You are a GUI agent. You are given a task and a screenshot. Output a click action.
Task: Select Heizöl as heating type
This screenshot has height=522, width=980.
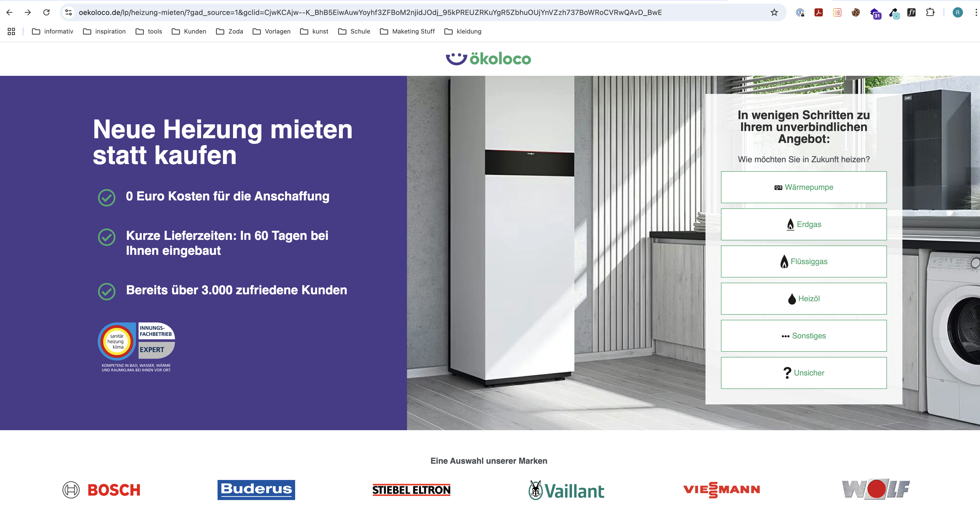pyautogui.click(x=803, y=298)
